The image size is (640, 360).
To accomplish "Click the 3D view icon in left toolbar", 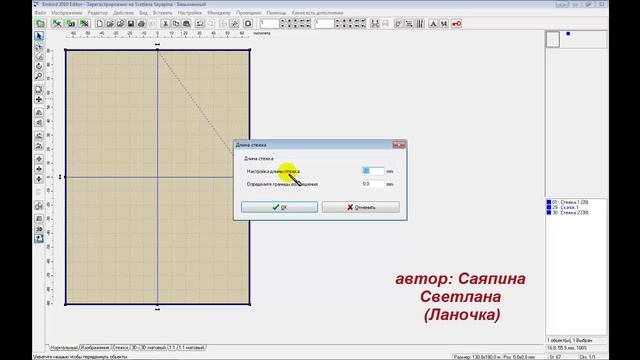I will [39, 229].
